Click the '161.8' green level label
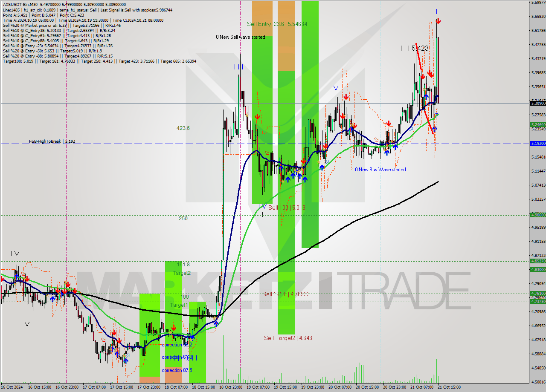The image size is (546, 392). coord(183,264)
